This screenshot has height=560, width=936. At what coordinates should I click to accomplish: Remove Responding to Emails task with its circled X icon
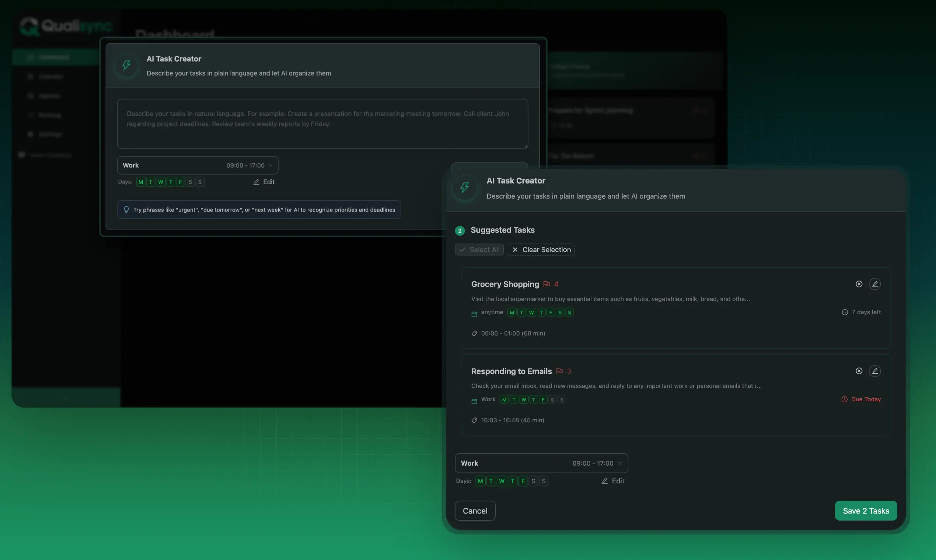point(859,371)
